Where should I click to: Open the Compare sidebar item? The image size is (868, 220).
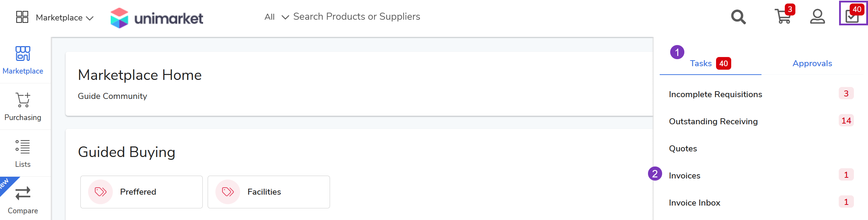pyautogui.click(x=23, y=200)
